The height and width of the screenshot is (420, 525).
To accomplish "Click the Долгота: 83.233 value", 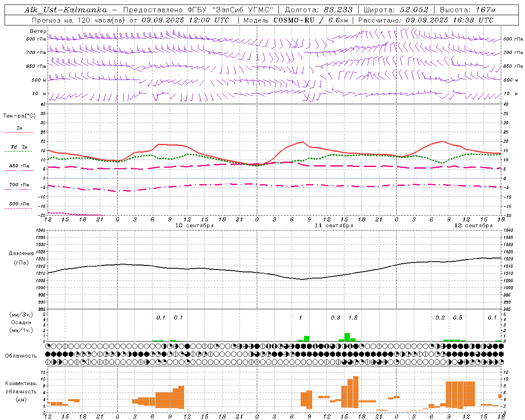I will [318, 10].
